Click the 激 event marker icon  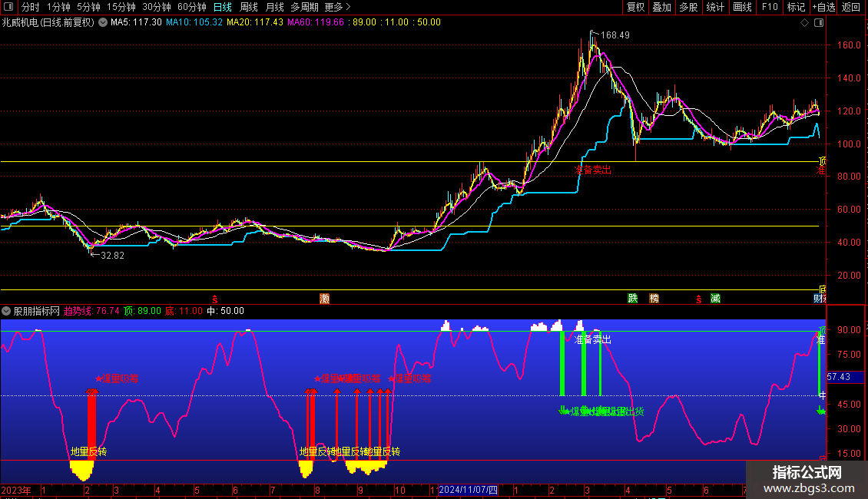point(325,299)
